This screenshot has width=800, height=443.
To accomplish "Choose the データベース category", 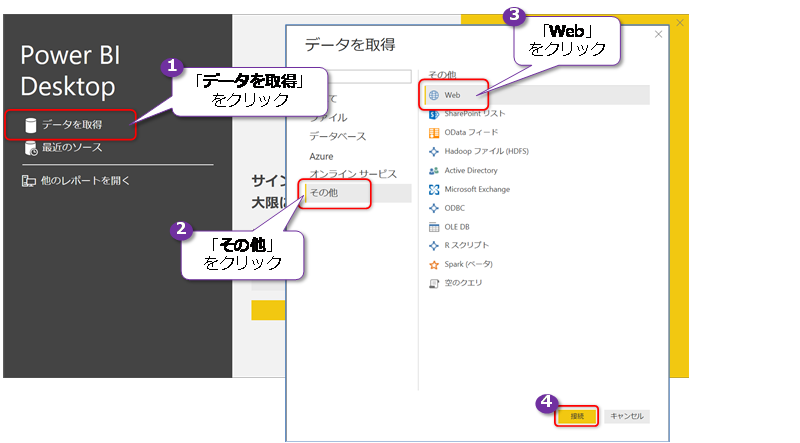I will click(x=337, y=137).
